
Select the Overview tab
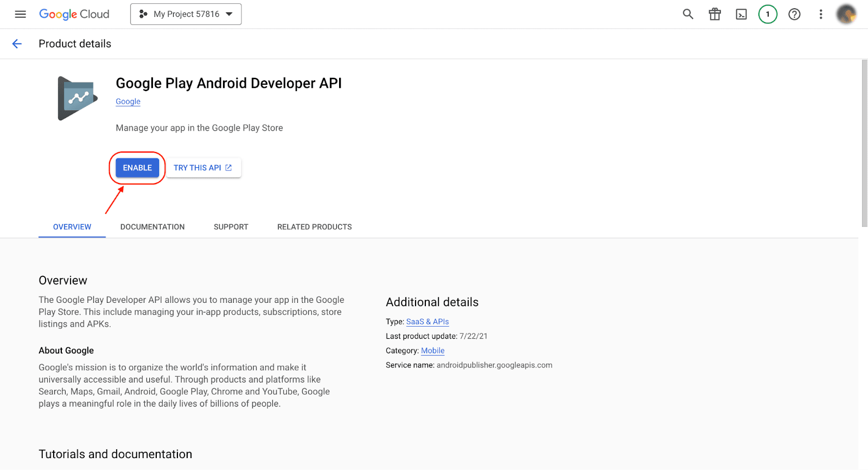(72, 227)
